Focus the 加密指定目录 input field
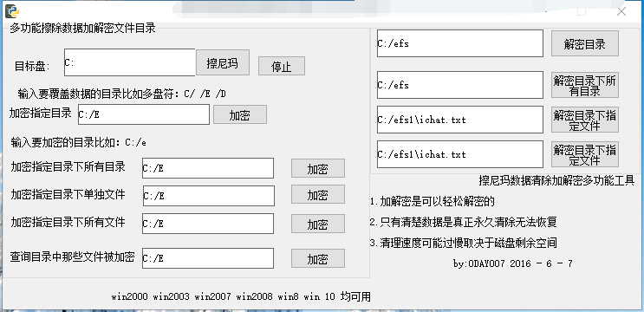Screen dimensions: 644x312 (144, 114)
